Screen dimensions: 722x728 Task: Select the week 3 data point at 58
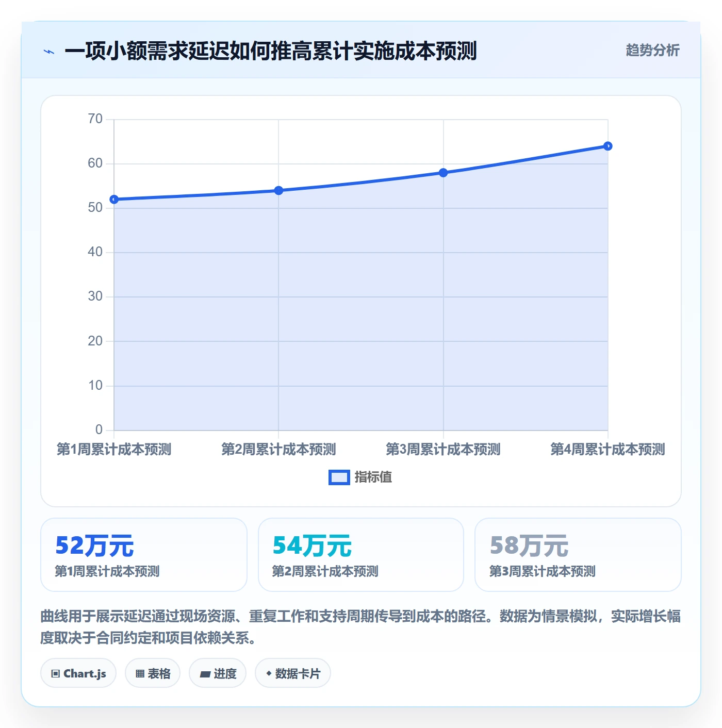pos(443,173)
